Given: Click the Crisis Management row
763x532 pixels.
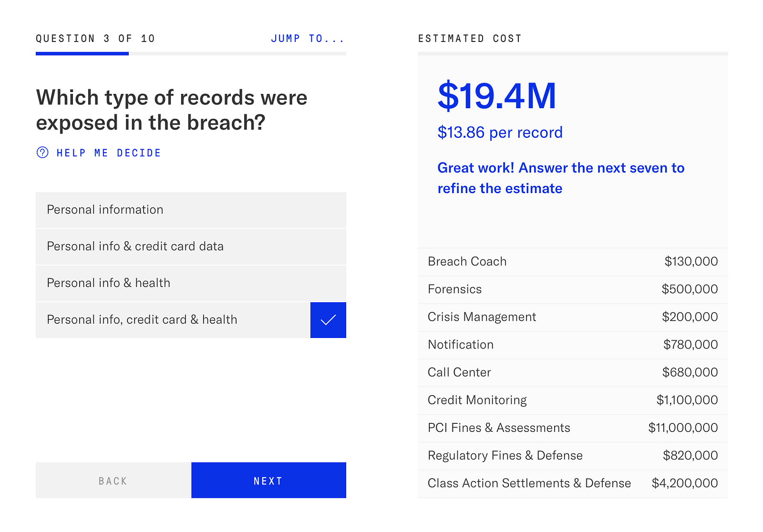Looking at the screenshot, I should tap(572, 317).
